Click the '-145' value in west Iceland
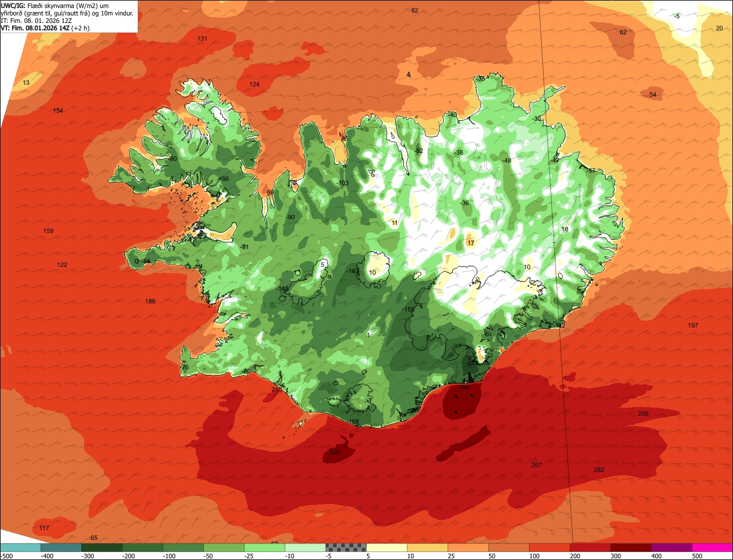The height and width of the screenshot is (560, 733). [x=283, y=289]
